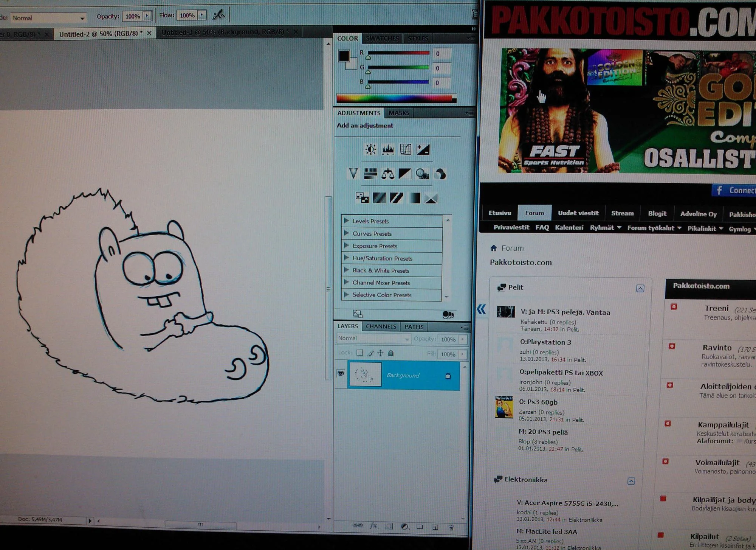Add a Color Balance adjustment

[x=387, y=174]
